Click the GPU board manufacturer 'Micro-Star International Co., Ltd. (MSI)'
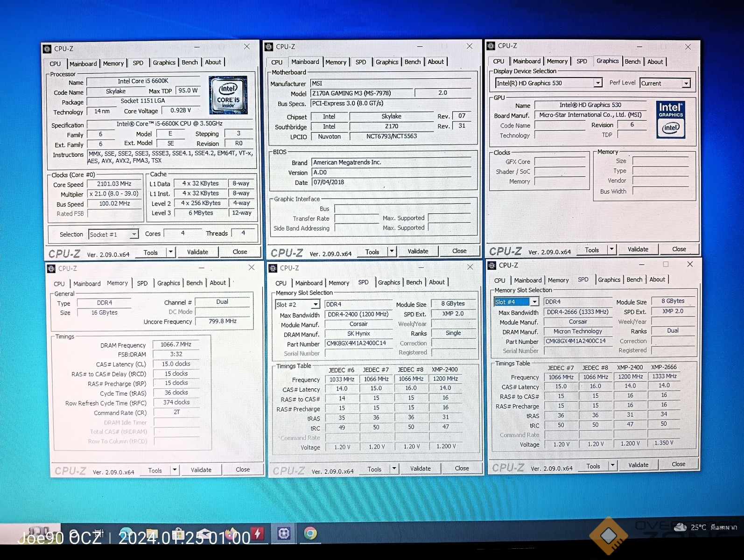This screenshot has width=744, height=560. (590, 115)
